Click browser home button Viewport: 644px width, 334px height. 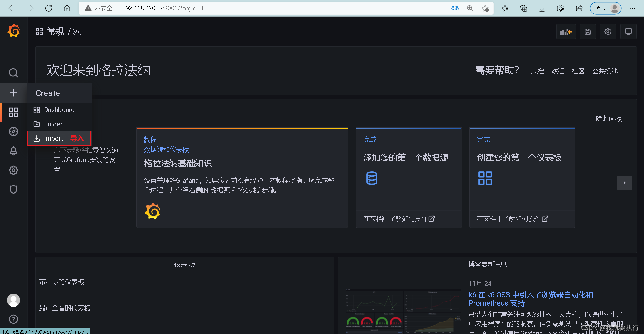pyautogui.click(x=67, y=8)
